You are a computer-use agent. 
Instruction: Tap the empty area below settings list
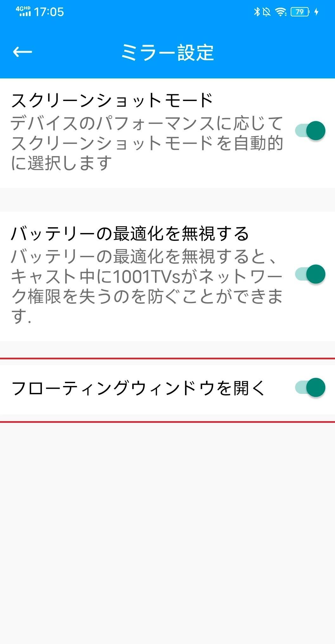167,533
